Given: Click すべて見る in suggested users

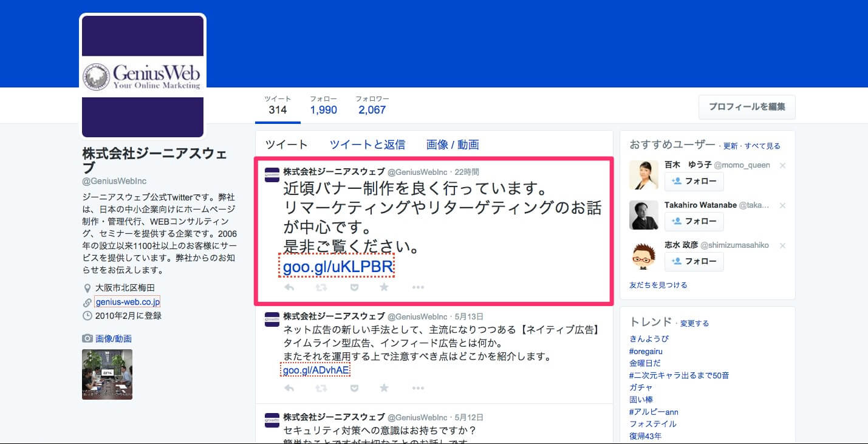Looking at the screenshot, I should pyautogui.click(x=762, y=146).
